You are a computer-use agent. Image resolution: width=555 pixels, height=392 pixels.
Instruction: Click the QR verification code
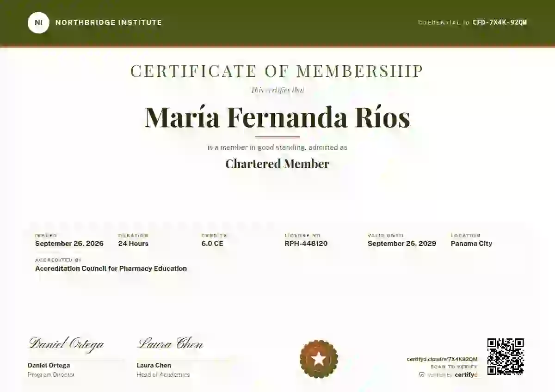506,356
